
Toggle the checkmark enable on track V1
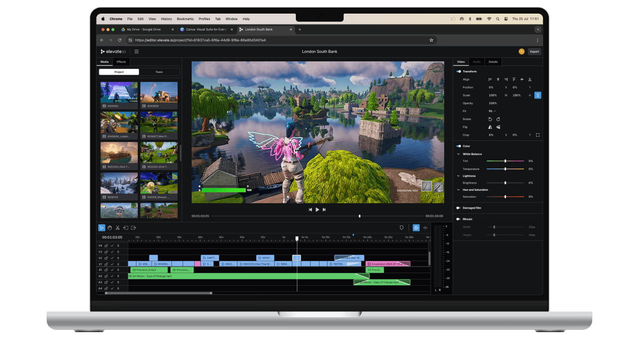click(x=112, y=264)
